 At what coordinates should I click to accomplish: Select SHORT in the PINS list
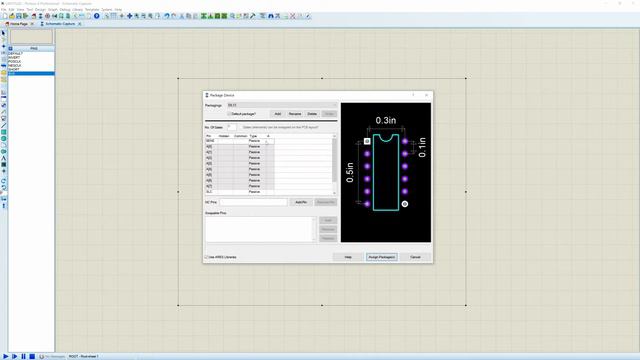tap(13, 69)
